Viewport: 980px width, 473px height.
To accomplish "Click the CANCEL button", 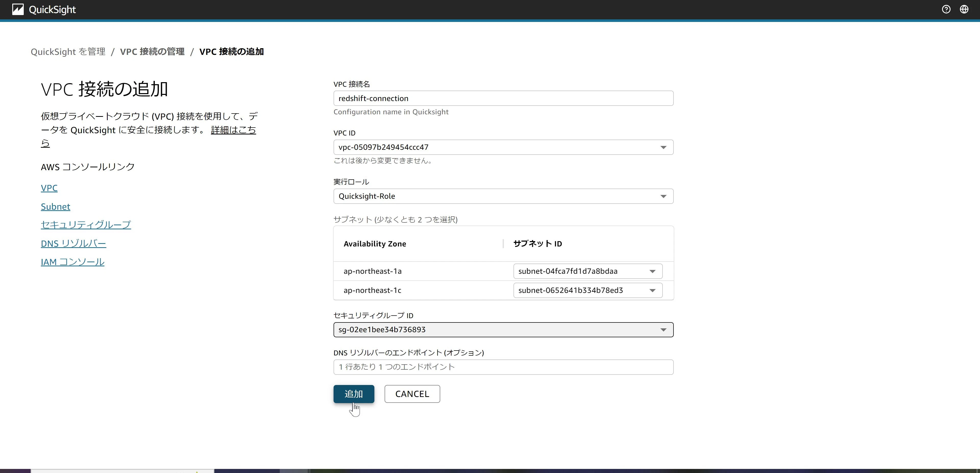I will click(412, 394).
